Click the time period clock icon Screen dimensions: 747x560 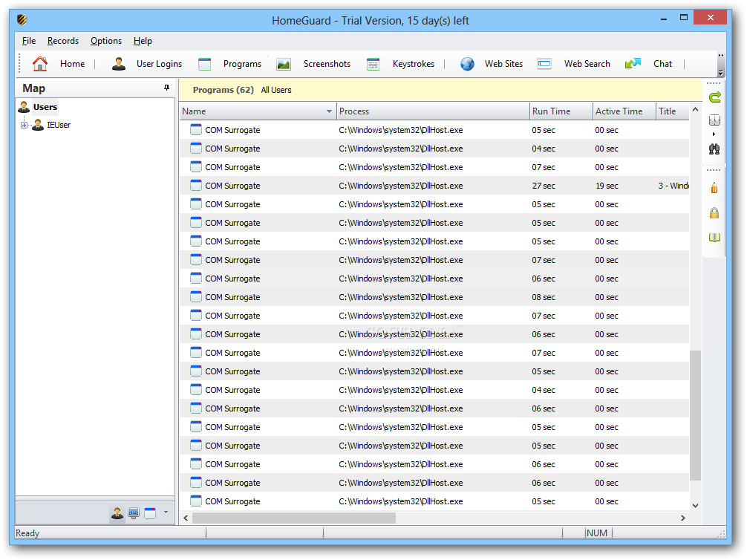coord(714,120)
